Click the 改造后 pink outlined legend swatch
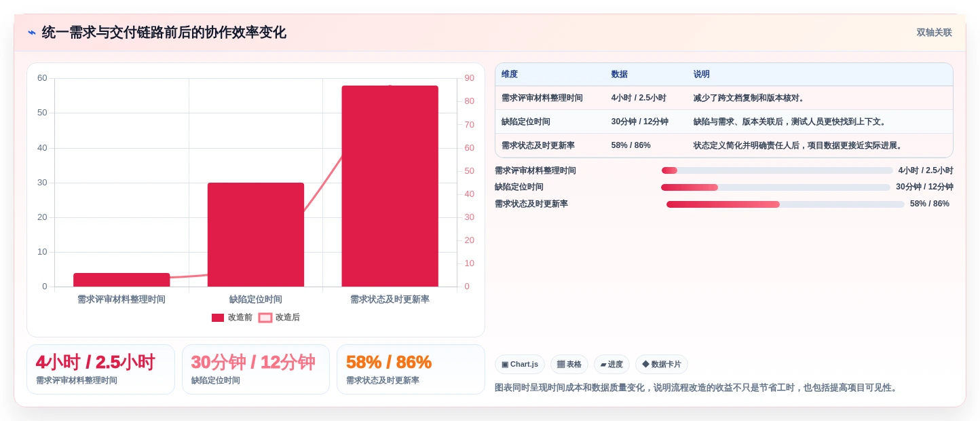This screenshot has width=980, height=421. (265, 318)
